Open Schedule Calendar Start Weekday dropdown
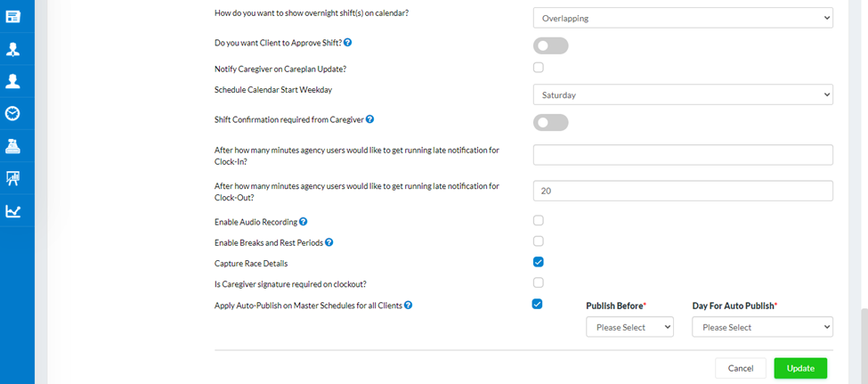This screenshot has width=868, height=384. [x=682, y=94]
